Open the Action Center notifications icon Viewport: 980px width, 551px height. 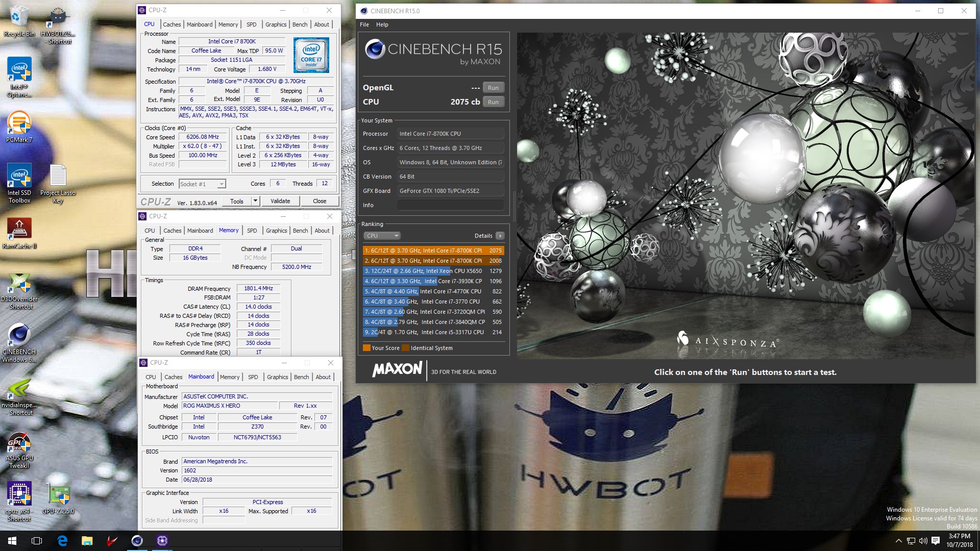tap(936, 541)
